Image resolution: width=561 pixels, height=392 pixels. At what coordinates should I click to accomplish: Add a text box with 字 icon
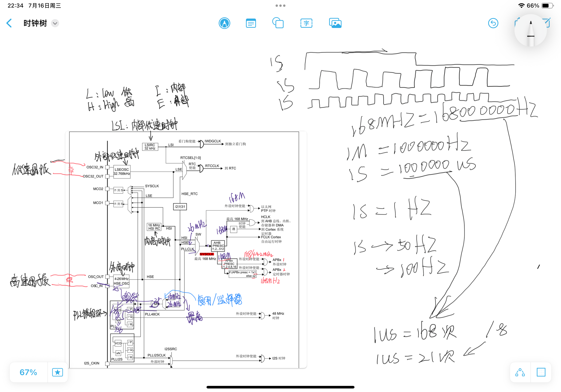[306, 24]
